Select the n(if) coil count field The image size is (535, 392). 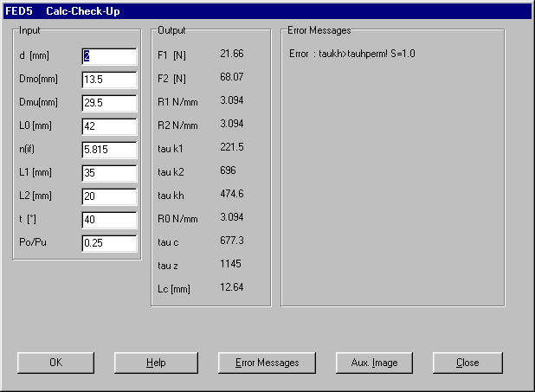[x=109, y=150]
